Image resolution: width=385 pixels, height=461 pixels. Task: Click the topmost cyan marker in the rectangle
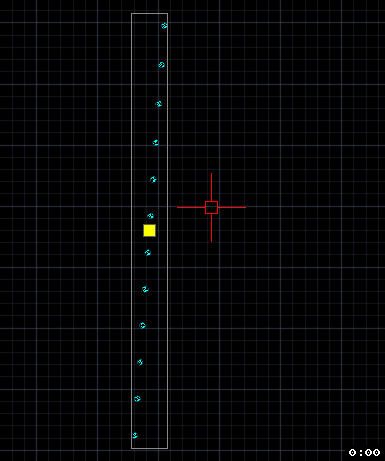tap(164, 26)
